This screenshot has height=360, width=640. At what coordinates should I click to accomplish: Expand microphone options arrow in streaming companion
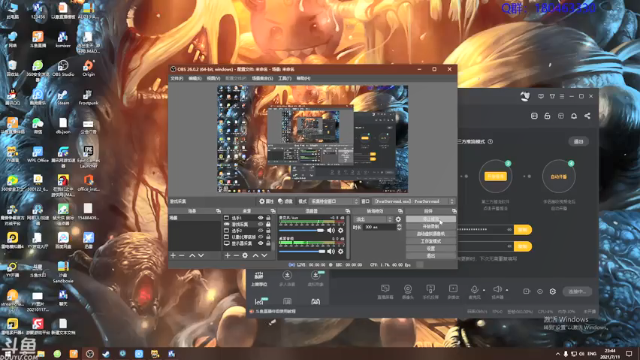484,290
